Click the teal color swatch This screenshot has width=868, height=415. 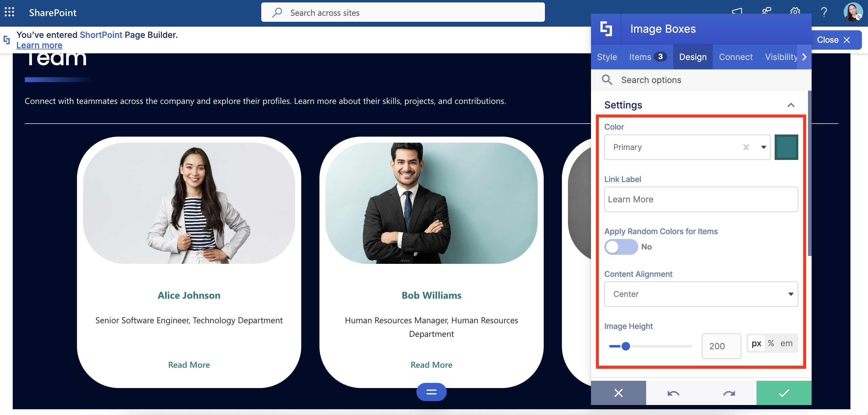(x=786, y=147)
